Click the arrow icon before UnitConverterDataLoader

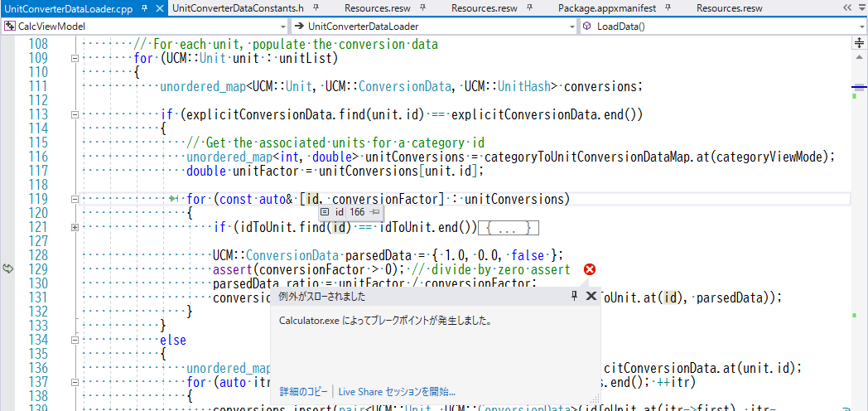(299, 26)
